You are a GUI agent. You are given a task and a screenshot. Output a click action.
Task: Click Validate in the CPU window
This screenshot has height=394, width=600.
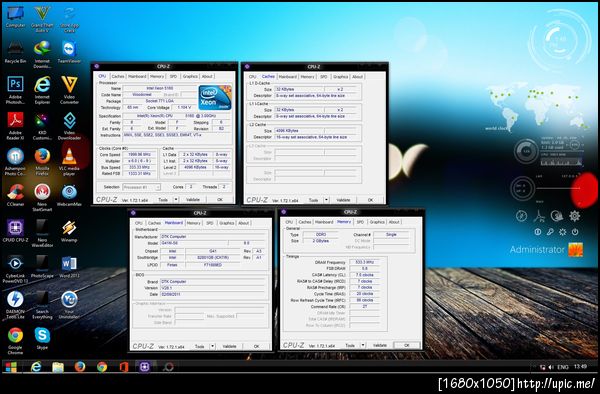click(x=193, y=199)
